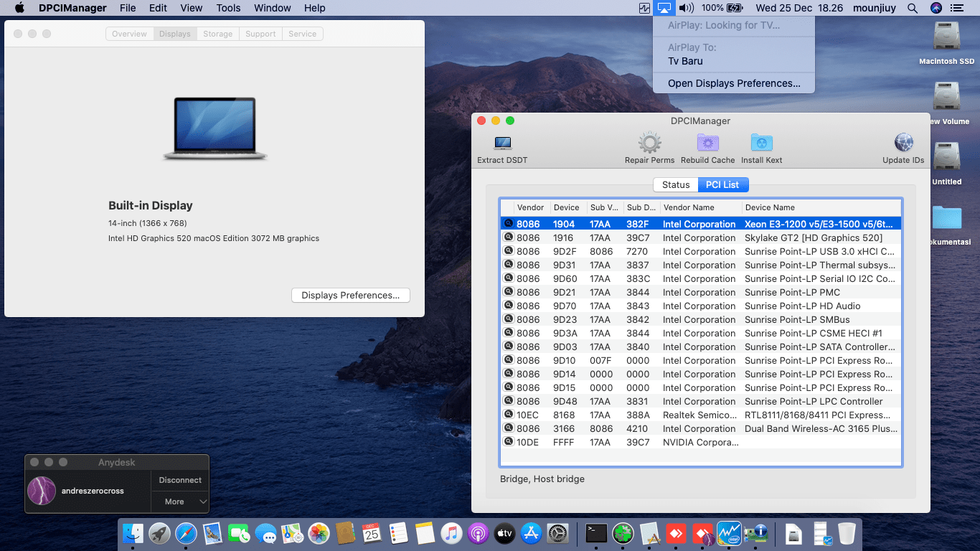
Task: Open Messages from the Dock
Action: pyautogui.click(x=265, y=533)
